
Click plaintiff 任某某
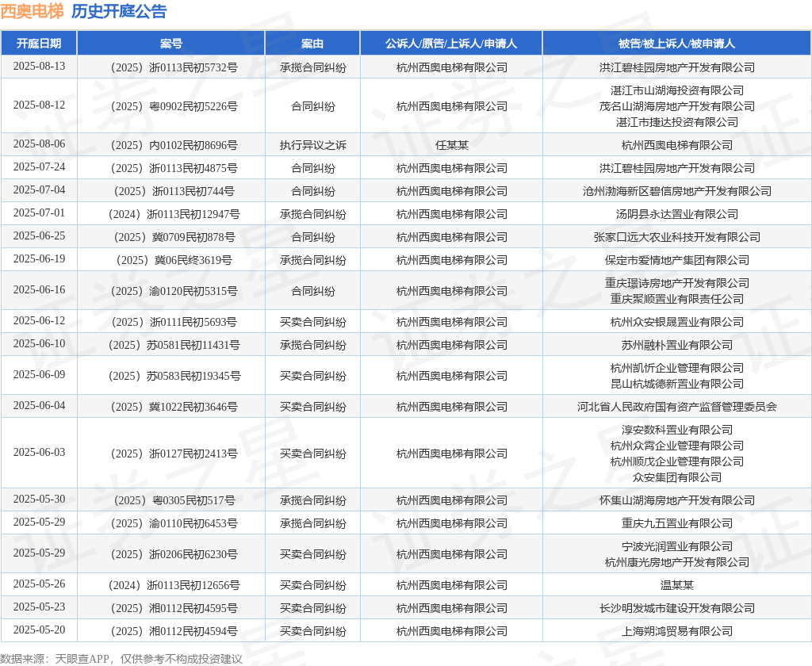point(451,145)
